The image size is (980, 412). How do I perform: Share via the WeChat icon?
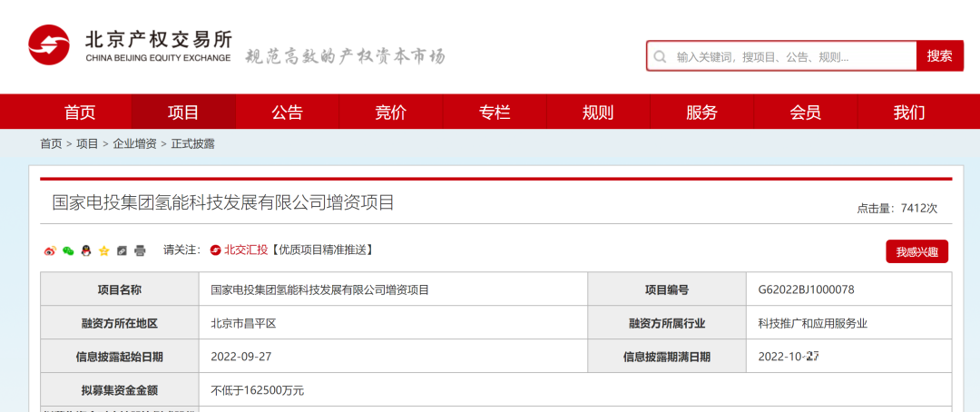pyautogui.click(x=68, y=250)
